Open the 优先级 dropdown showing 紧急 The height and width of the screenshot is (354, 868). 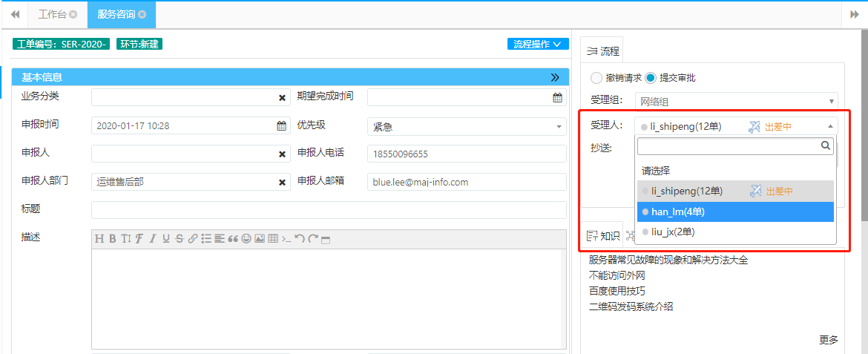point(467,126)
